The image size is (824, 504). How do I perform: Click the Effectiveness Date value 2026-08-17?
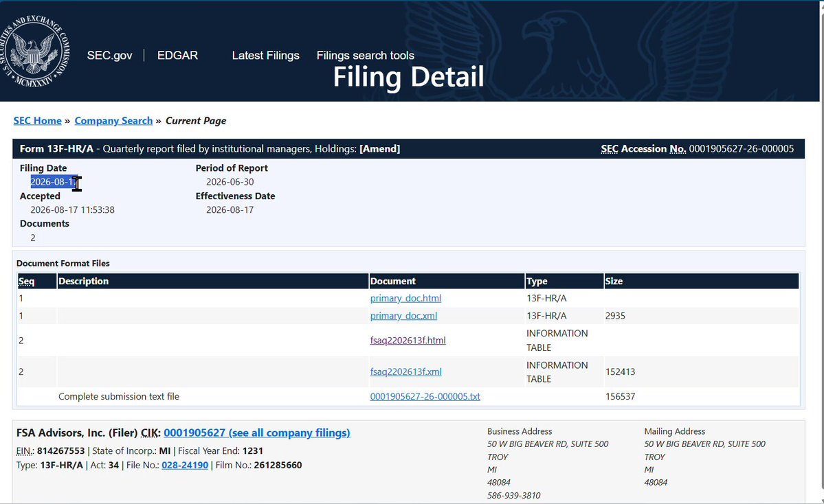coord(230,209)
